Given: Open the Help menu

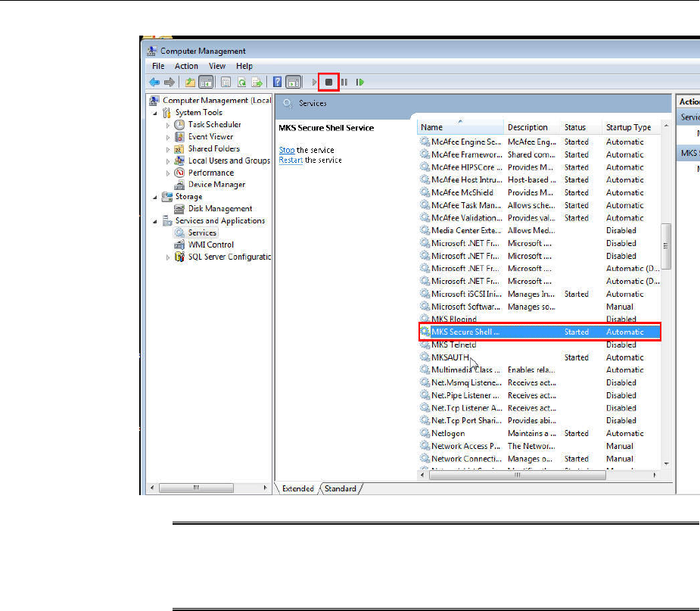Looking at the screenshot, I should [244, 66].
